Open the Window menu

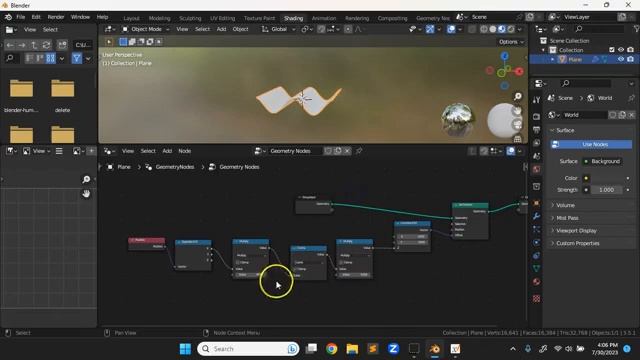[80, 17]
